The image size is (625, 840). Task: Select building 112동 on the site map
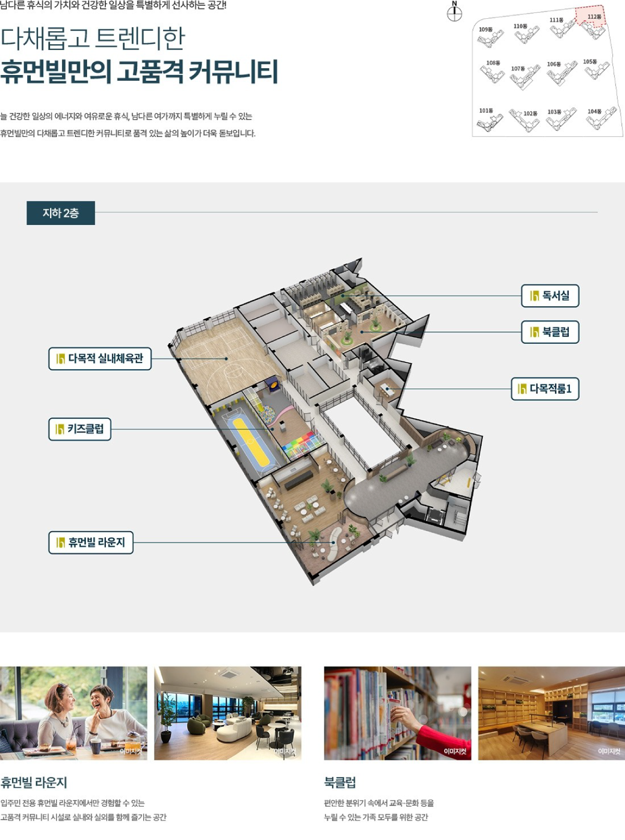pos(592,23)
